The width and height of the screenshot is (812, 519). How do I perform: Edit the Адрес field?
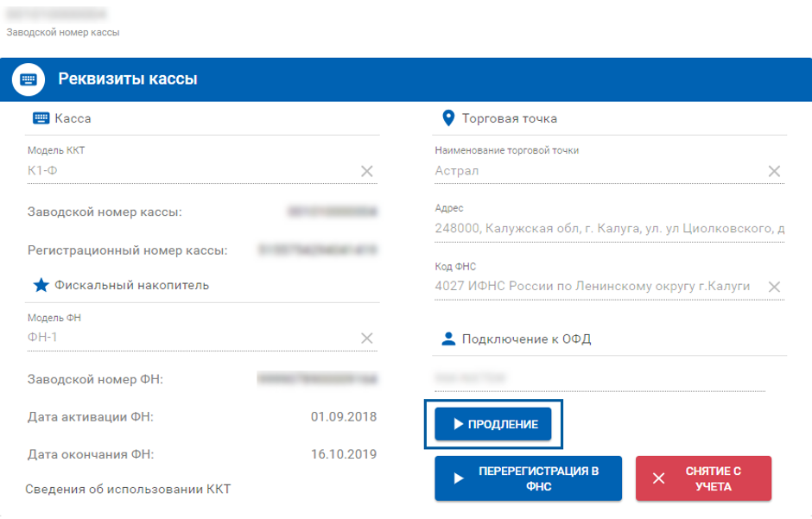(610, 228)
